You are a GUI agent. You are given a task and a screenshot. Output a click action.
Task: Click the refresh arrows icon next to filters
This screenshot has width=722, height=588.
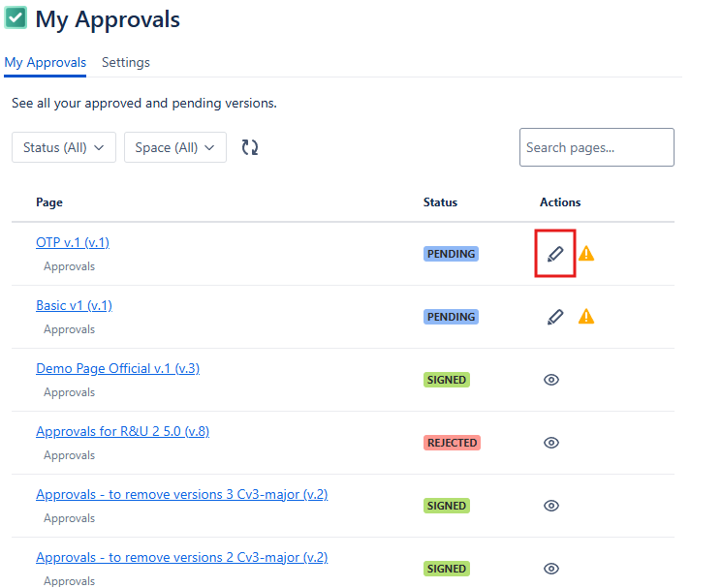coord(250,147)
